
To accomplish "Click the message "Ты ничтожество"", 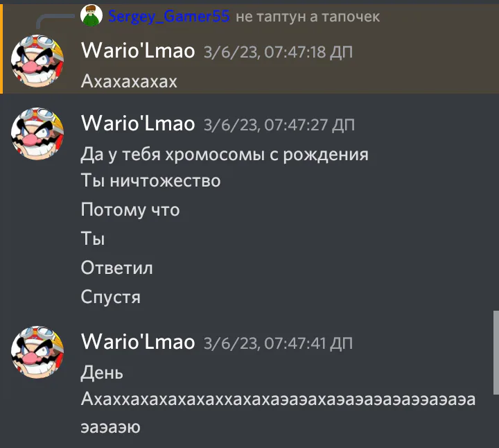I will [x=150, y=180].
